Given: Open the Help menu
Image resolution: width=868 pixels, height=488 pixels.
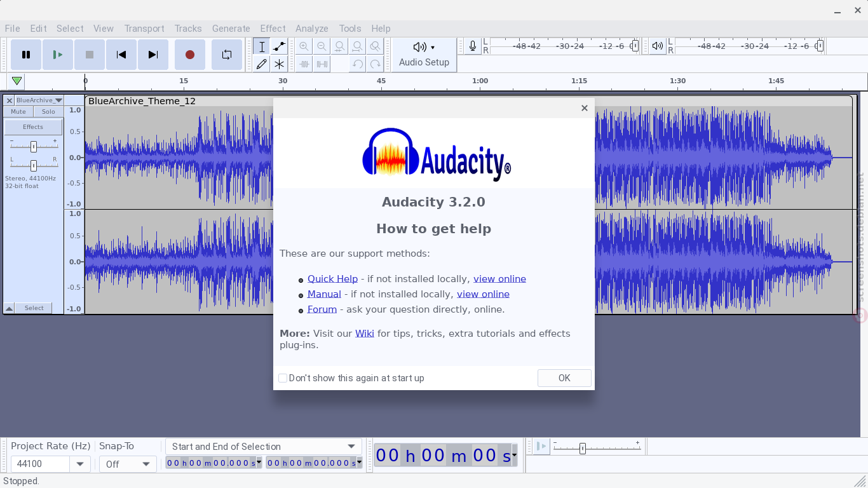Looking at the screenshot, I should [381, 29].
